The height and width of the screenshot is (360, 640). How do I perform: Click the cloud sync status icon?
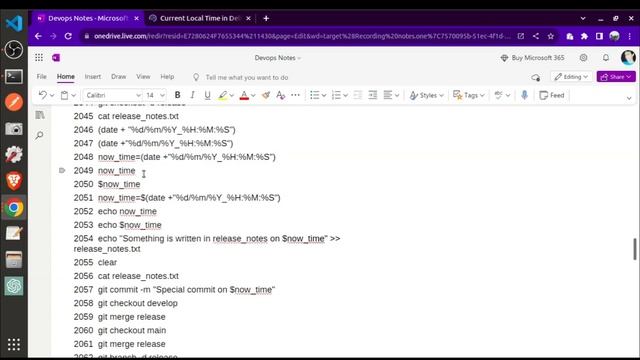536,77
